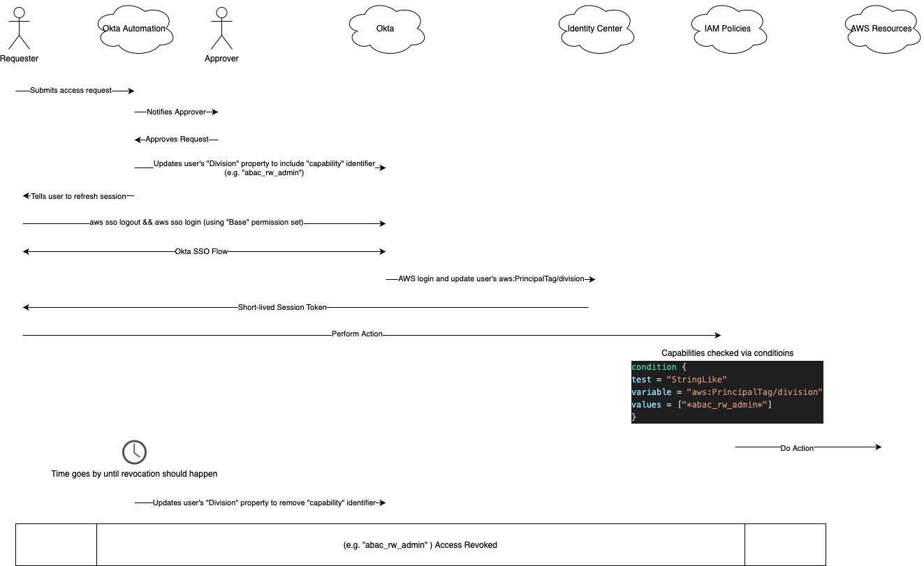Click the Approves Request arrow label
The height and width of the screenshot is (566, 924).
(177, 139)
